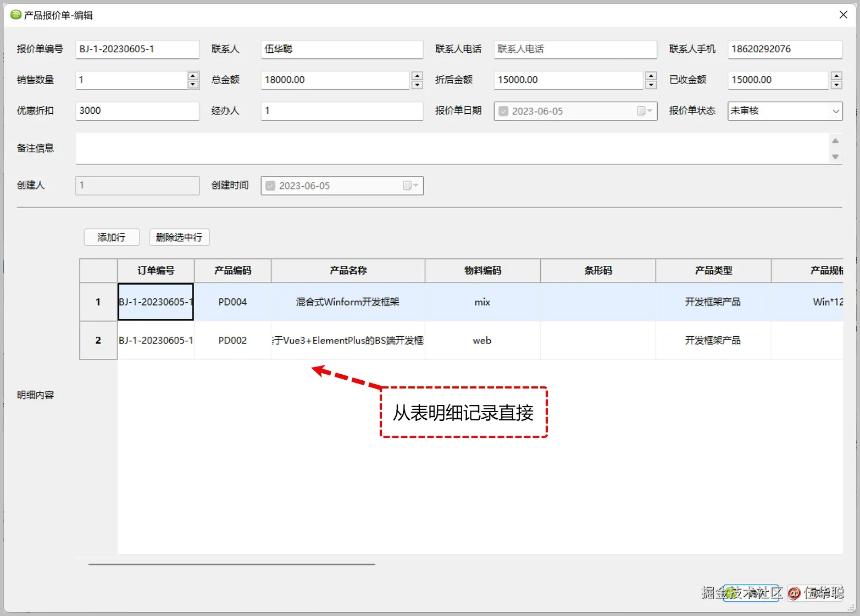The image size is (860, 616).
Task: Increase 销售数量 with up spinner arrow
Action: click(x=193, y=76)
